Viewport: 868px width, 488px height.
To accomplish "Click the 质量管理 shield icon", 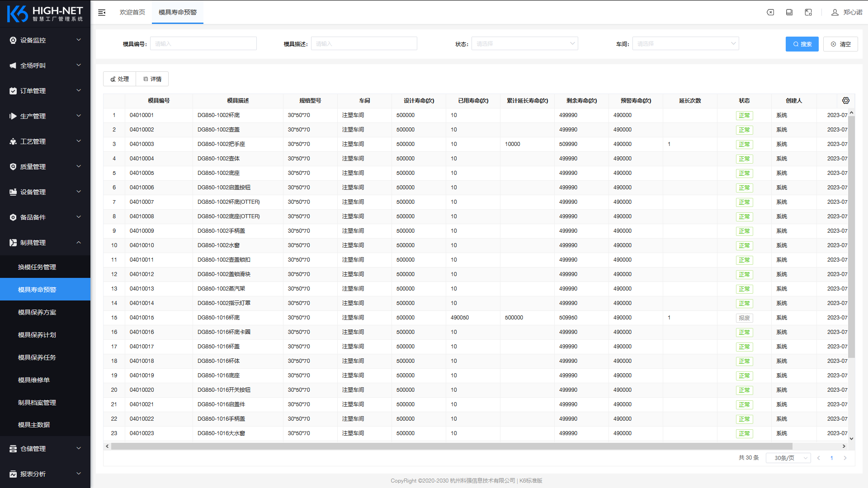I will point(13,167).
